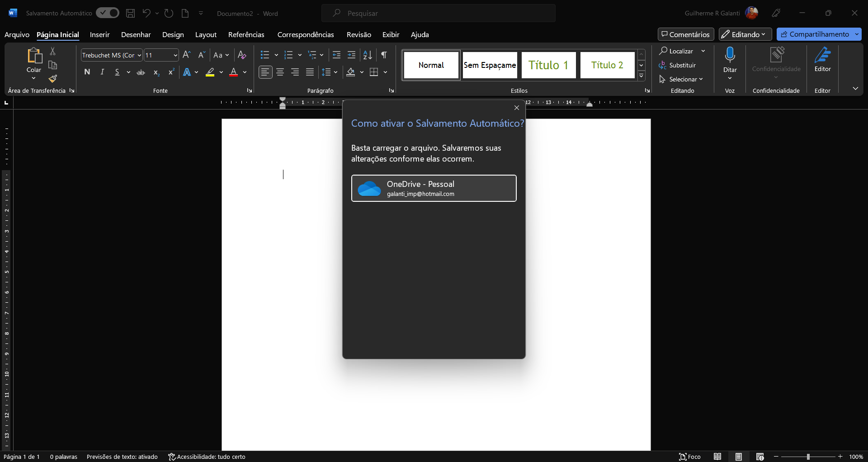
Task: Center align the text
Action: [x=280, y=72]
